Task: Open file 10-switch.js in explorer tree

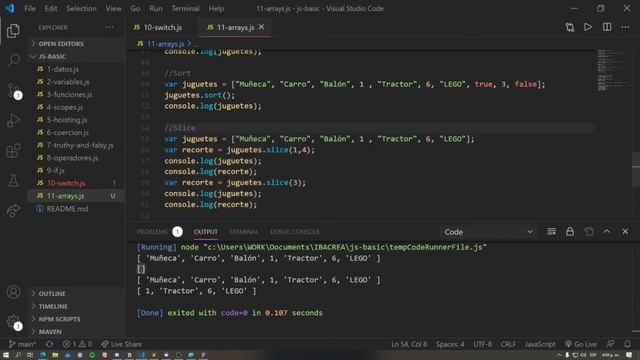Action: (x=76, y=183)
